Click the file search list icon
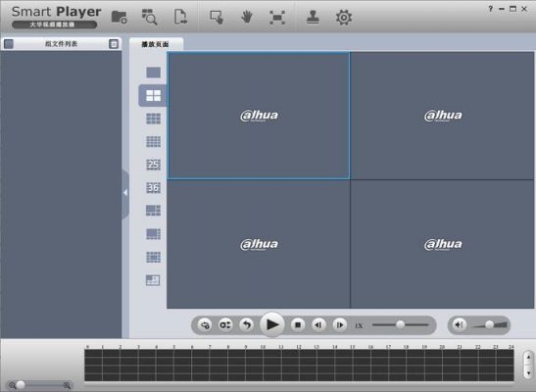 (x=149, y=17)
